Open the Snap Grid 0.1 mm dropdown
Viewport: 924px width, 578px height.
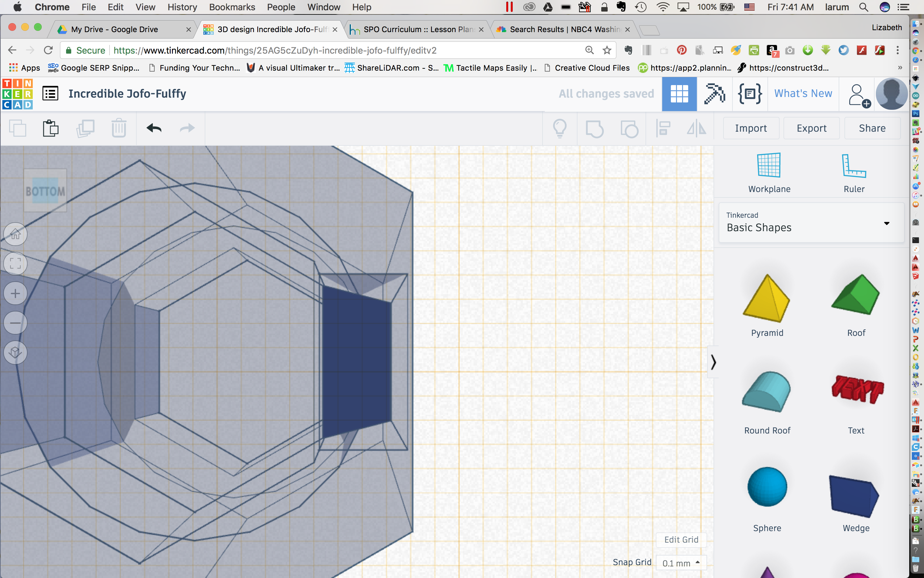coord(681,563)
